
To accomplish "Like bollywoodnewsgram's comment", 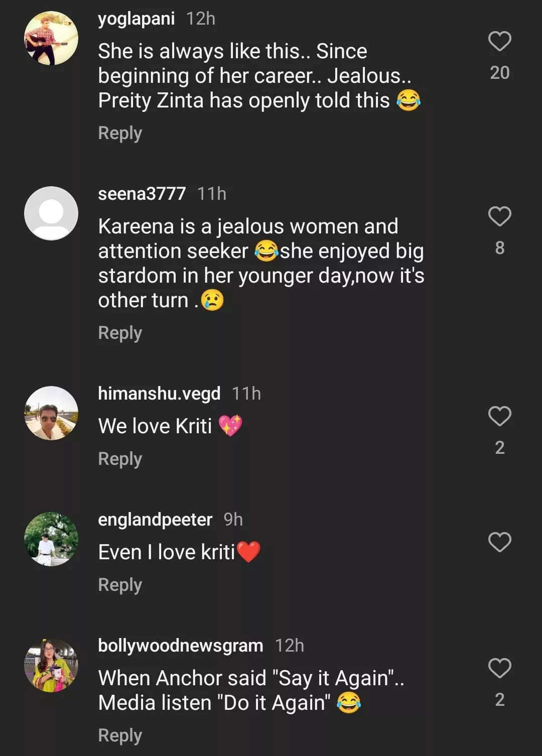I will 499,669.
